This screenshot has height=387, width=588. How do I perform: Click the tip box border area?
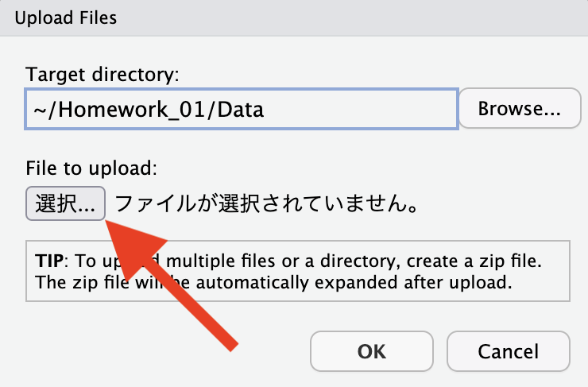click(x=298, y=271)
